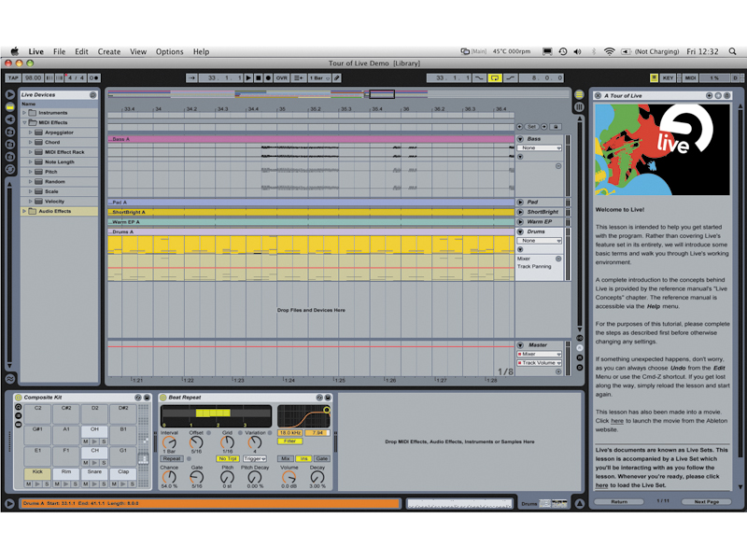The width and height of the screenshot is (747, 560).
Task: Open the Bass track None chooser
Action: click(x=540, y=148)
